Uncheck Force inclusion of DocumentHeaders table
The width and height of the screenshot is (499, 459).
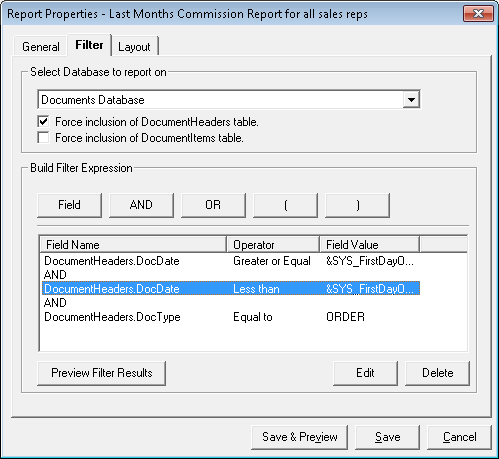click(x=44, y=122)
